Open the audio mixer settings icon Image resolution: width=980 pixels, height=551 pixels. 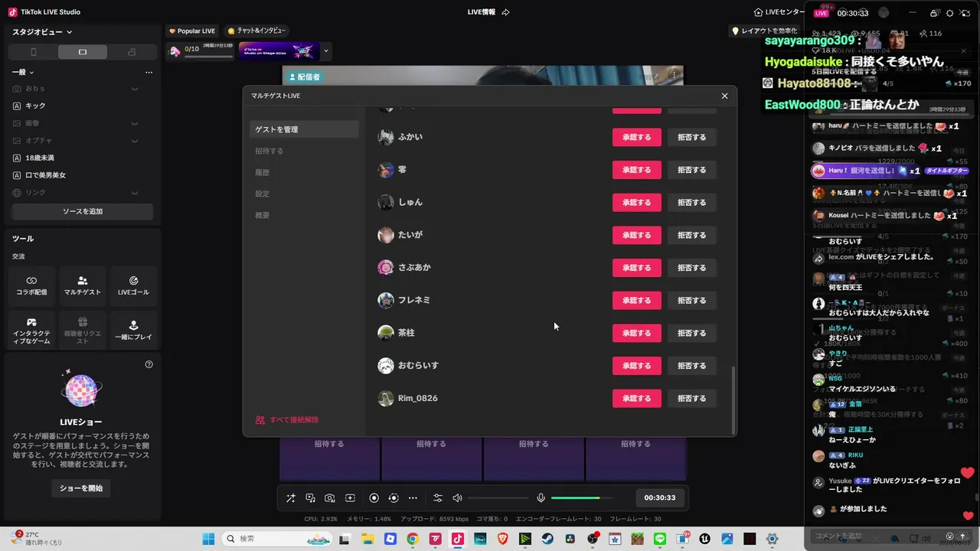coord(438,498)
